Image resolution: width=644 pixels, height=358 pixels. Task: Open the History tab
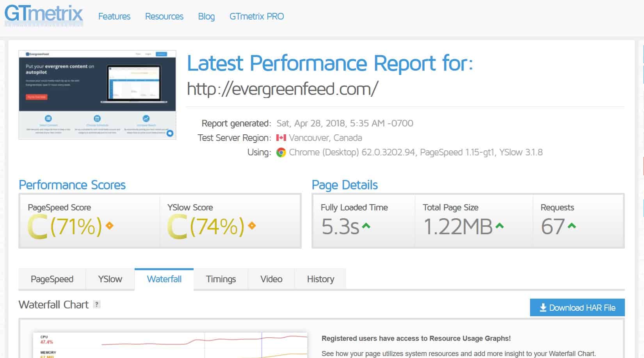point(320,279)
